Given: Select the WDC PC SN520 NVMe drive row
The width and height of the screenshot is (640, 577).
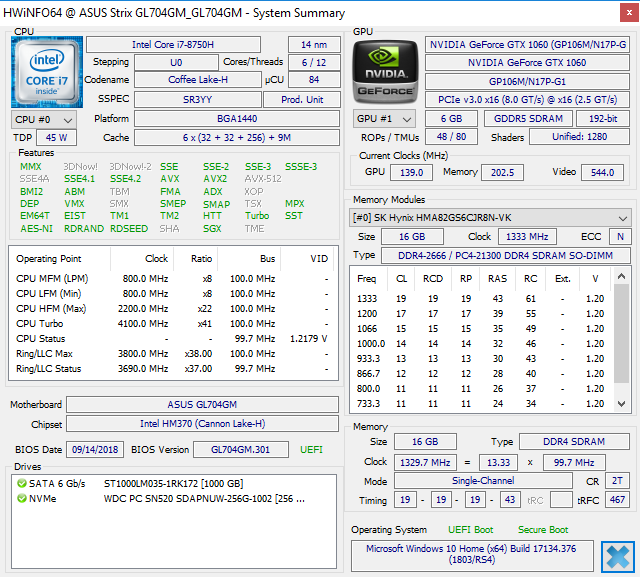Looking at the screenshot, I should [x=174, y=498].
